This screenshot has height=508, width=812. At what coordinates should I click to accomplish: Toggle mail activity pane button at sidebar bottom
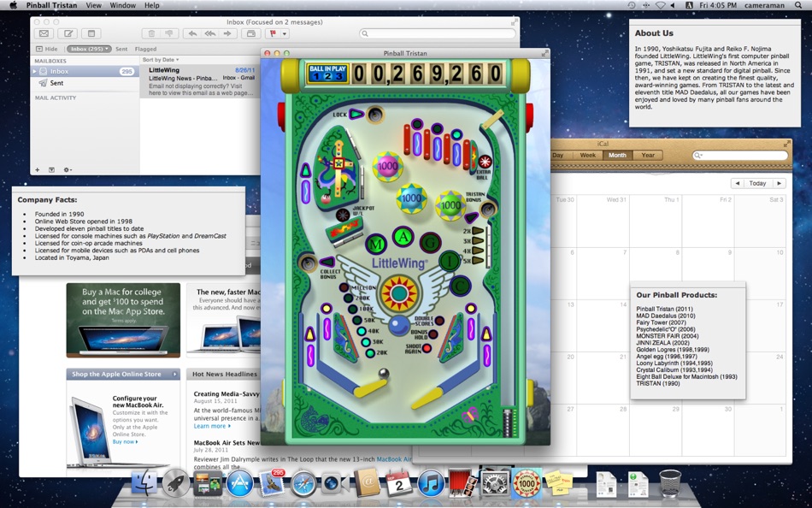click(x=52, y=169)
